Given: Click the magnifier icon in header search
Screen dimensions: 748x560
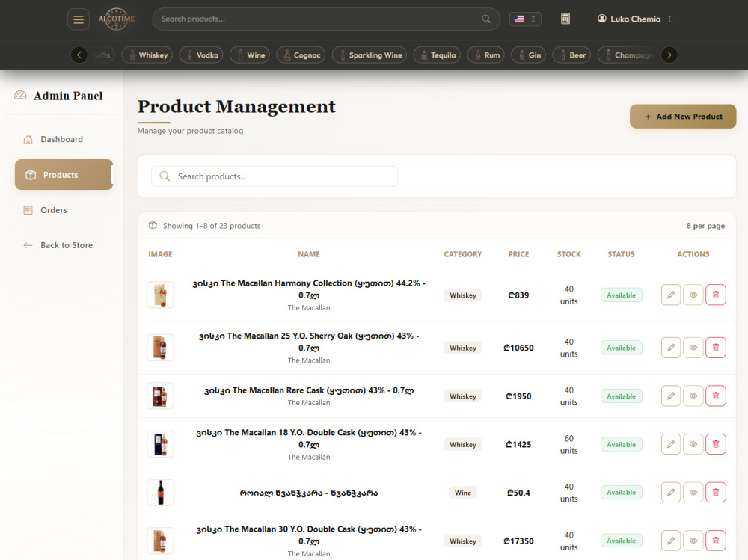Looking at the screenshot, I should tap(485, 19).
